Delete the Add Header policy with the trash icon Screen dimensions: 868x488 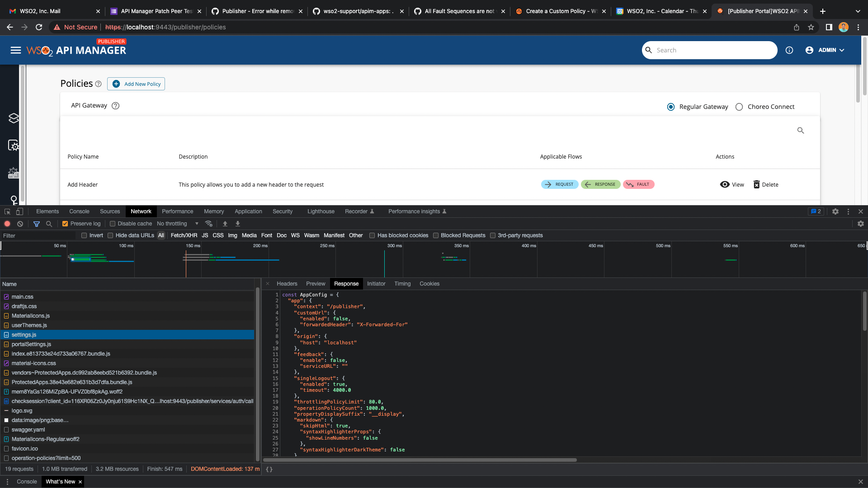[x=756, y=184]
